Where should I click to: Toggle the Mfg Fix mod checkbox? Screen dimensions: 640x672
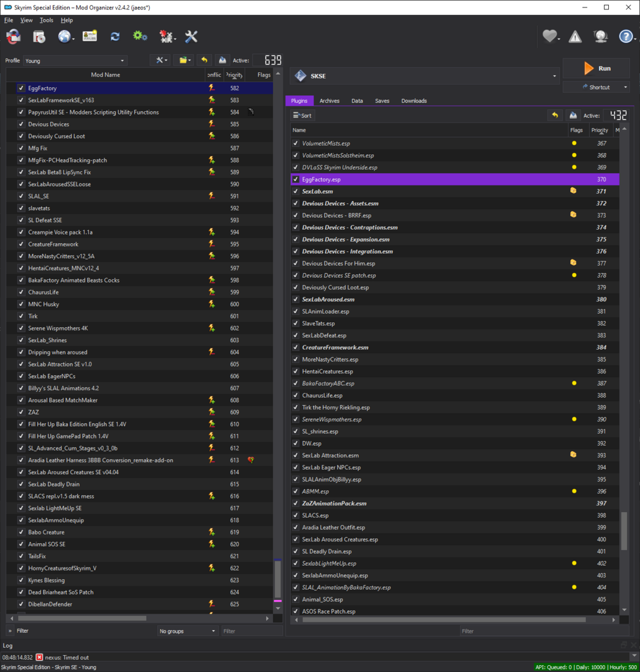pyautogui.click(x=21, y=148)
